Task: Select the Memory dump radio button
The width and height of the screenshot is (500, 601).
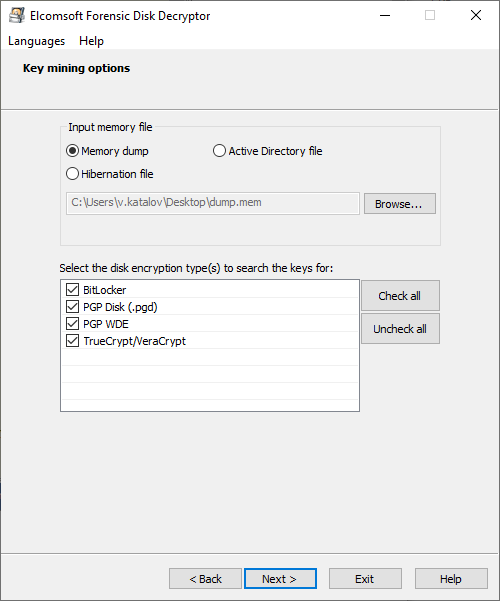Action: [72, 151]
